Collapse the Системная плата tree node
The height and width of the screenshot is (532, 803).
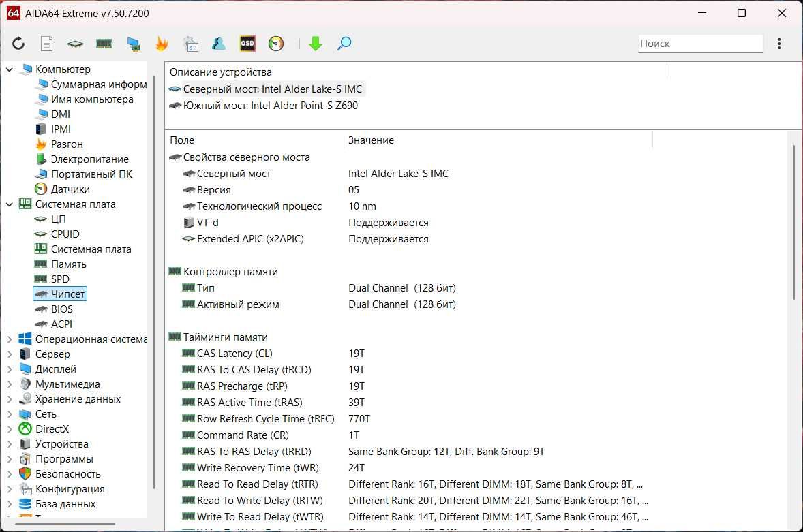[x=10, y=204]
